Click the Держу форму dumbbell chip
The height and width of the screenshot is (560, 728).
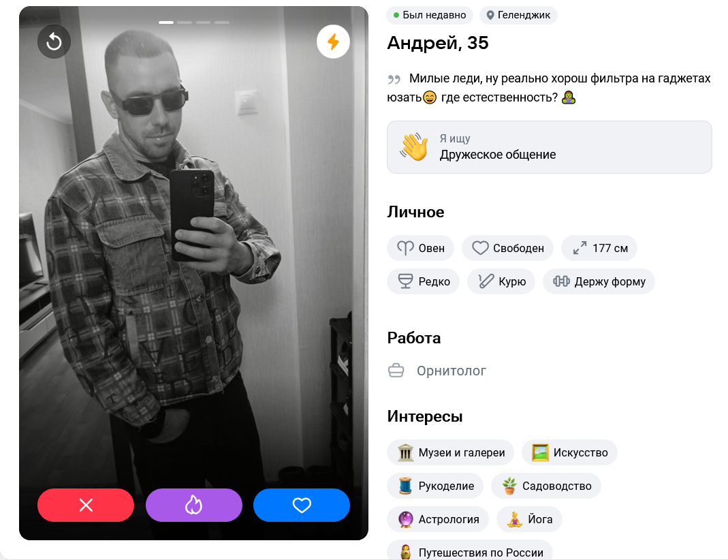[599, 281]
